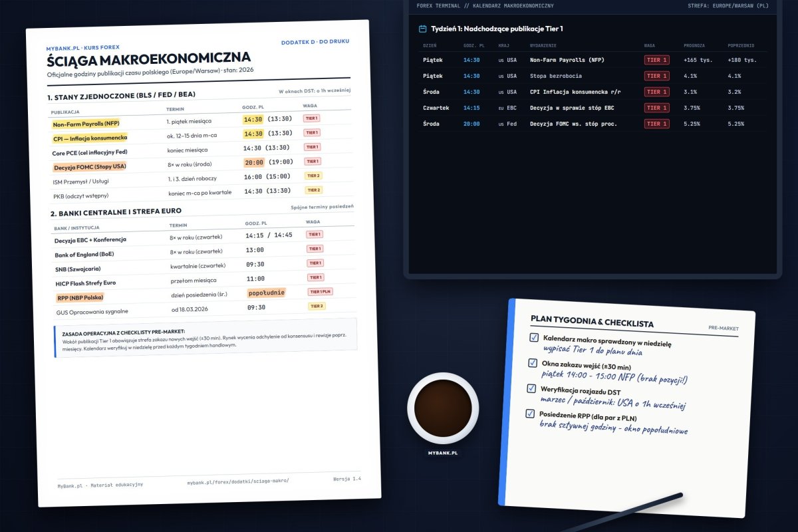
Task: Click PKB (odczyt wstępny) row
Action: [x=203, y=193]
